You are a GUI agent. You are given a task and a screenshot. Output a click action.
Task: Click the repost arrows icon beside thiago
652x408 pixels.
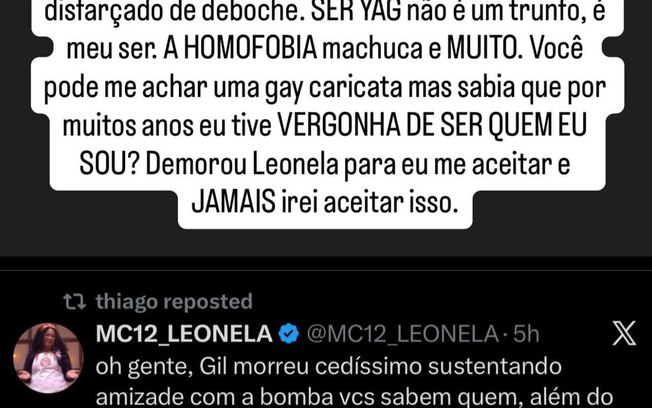tap(74, 302)
